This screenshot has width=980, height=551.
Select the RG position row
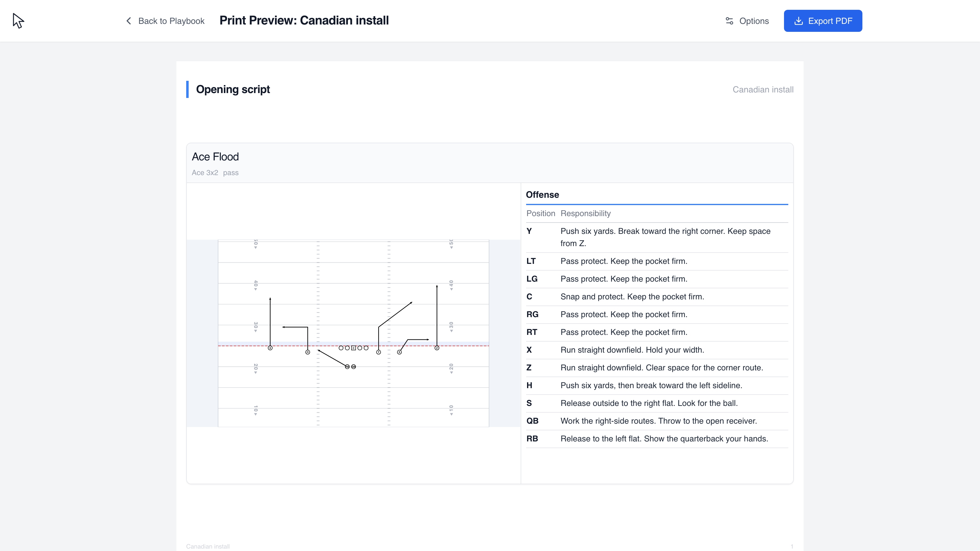point(657,314)
